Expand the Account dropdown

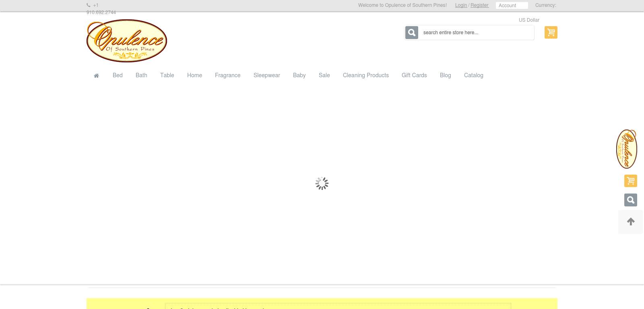(512, 6)
